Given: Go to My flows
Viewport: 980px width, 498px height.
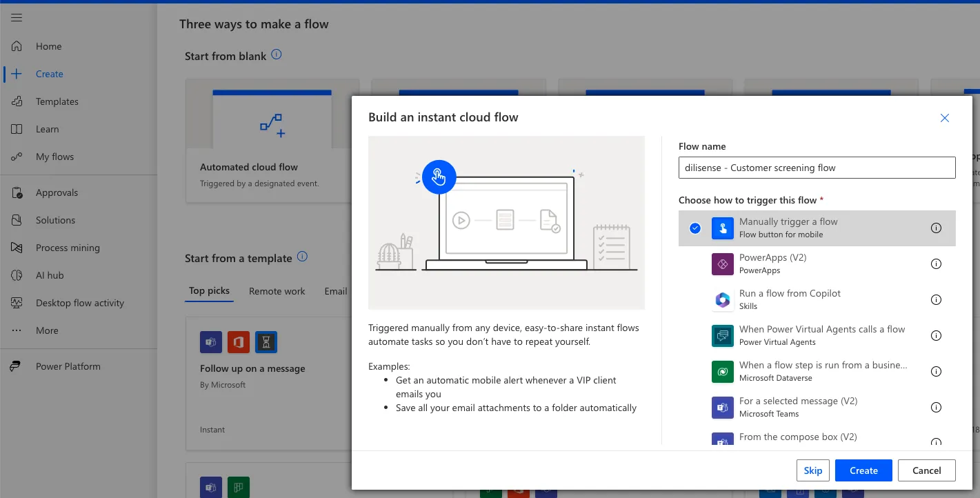Looking at the screenshot, I should [54, 157].
